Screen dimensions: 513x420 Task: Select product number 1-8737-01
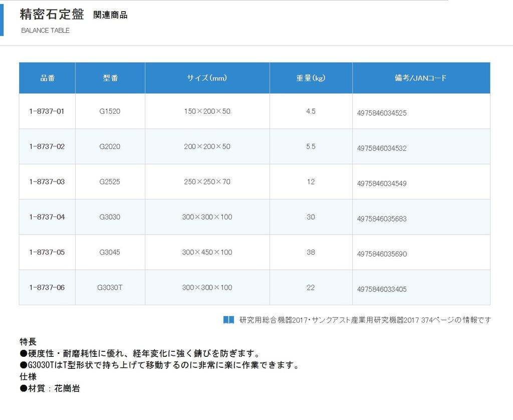point(47,111)
